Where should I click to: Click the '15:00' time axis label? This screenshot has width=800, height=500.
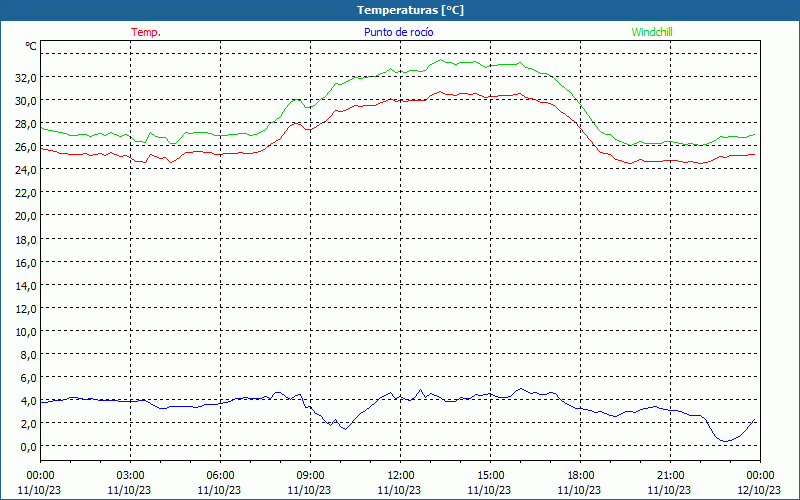pyautogui.click(x=490, y=476)
